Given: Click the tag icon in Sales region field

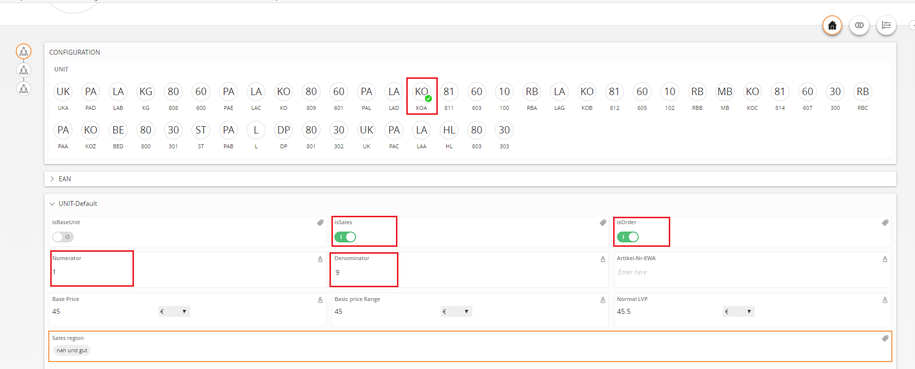Looking at the screenshot, I should point(885,338).
